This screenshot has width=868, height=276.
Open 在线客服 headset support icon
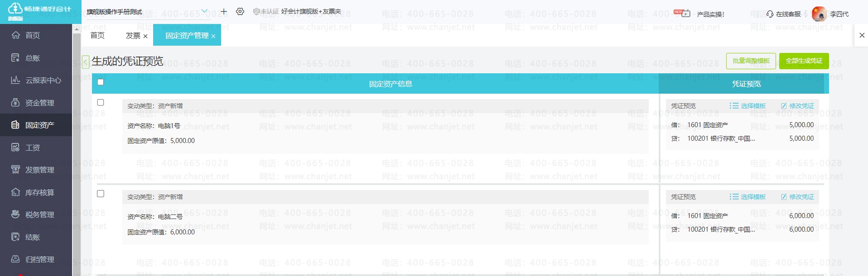[x=770, y=14]
